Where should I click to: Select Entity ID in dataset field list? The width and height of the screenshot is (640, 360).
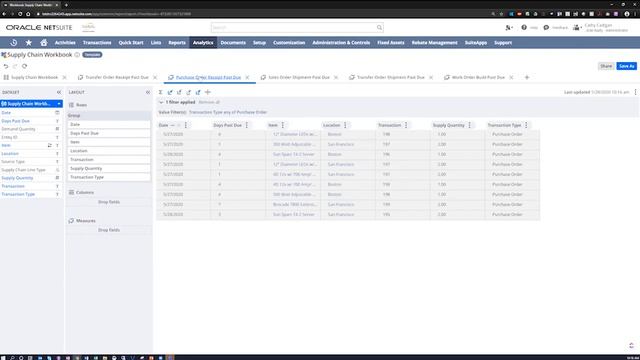[x=9, y=137]
